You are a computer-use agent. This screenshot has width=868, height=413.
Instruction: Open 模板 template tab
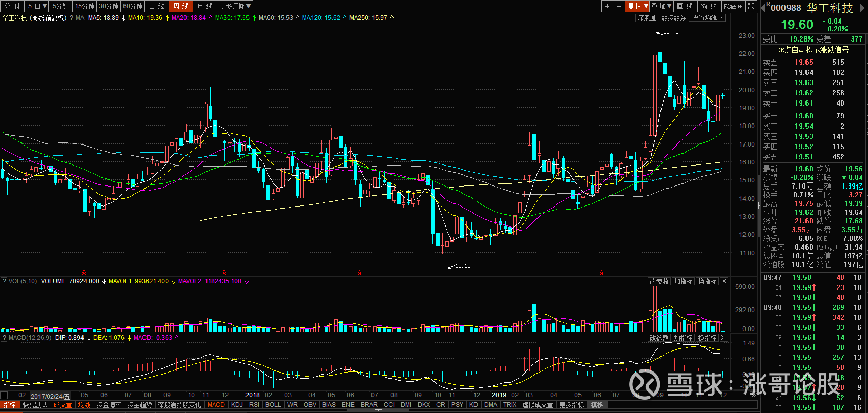[597, 405]
